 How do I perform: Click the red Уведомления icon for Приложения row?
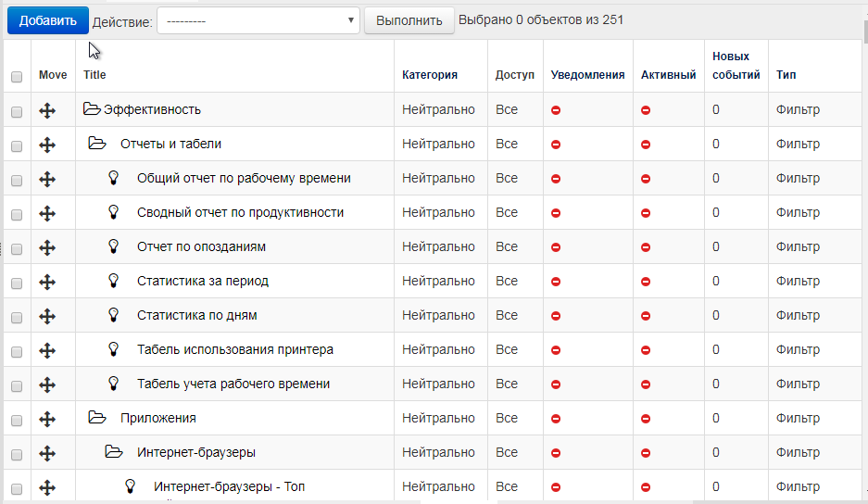(x=556, y=419)
